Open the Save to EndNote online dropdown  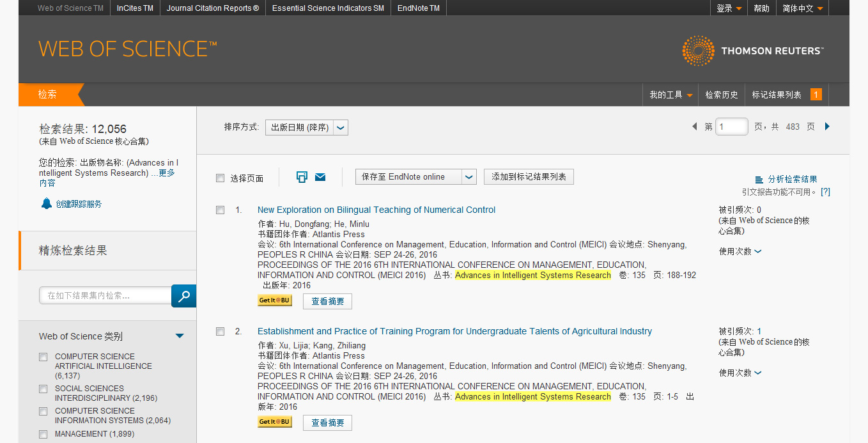[416, 177]
